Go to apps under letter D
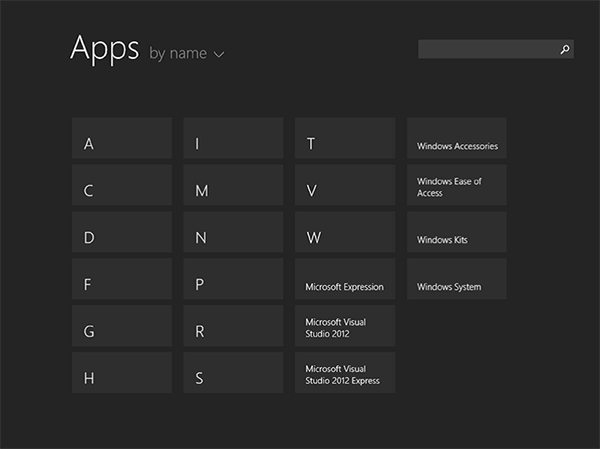Image resolution: width=600 pixels, height=449 pixels. (x=122, y=232)
